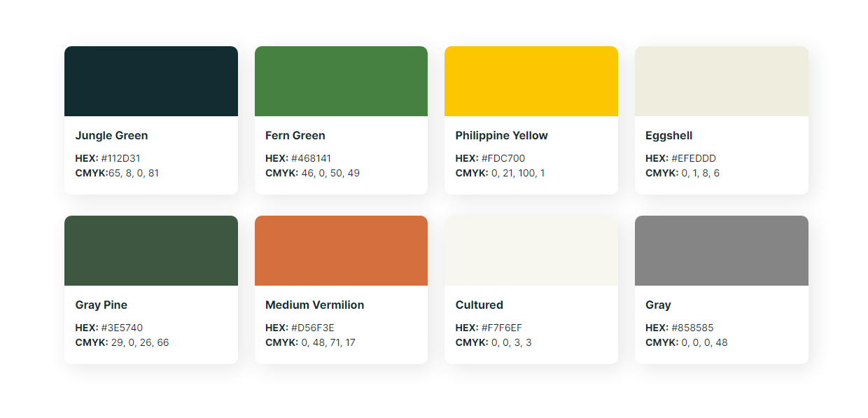Click the hex value #EFEDDD
Viewport: 868px width, 418px height.
pos(694,158)
